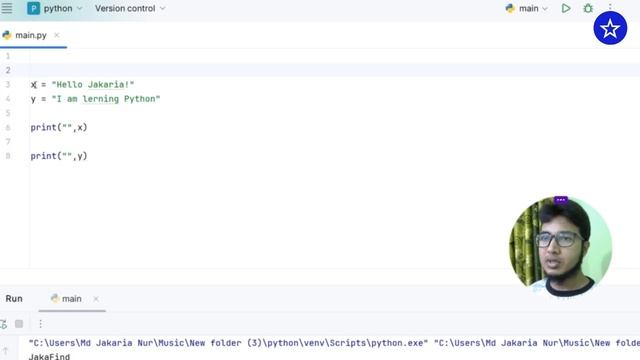
Task: Start debugging with the bug icon
Action: tap(588, 8)
